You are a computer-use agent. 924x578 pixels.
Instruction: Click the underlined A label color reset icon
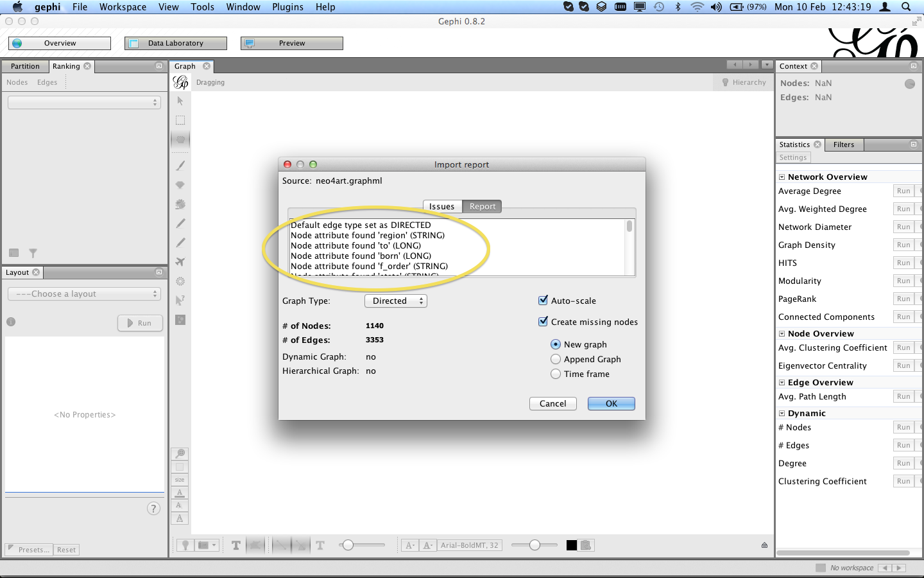180,493
